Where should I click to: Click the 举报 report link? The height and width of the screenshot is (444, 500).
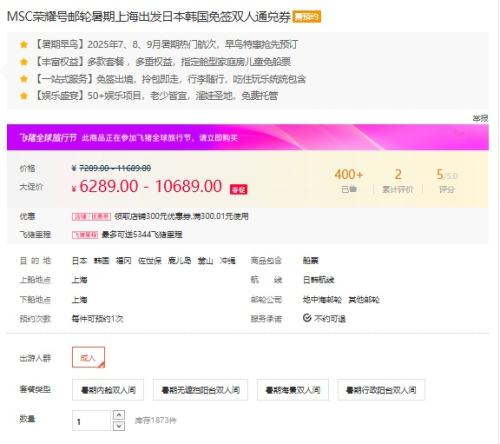coord(480,118)
